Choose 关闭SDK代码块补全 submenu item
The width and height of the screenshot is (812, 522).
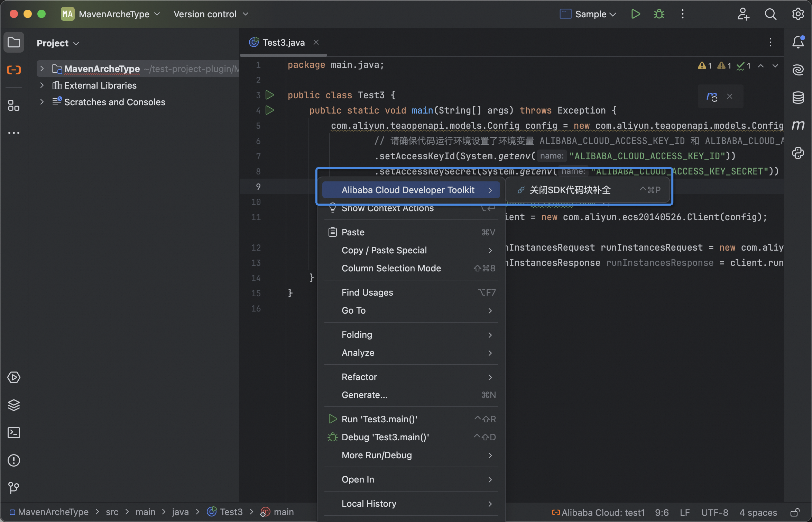[588, 190]
